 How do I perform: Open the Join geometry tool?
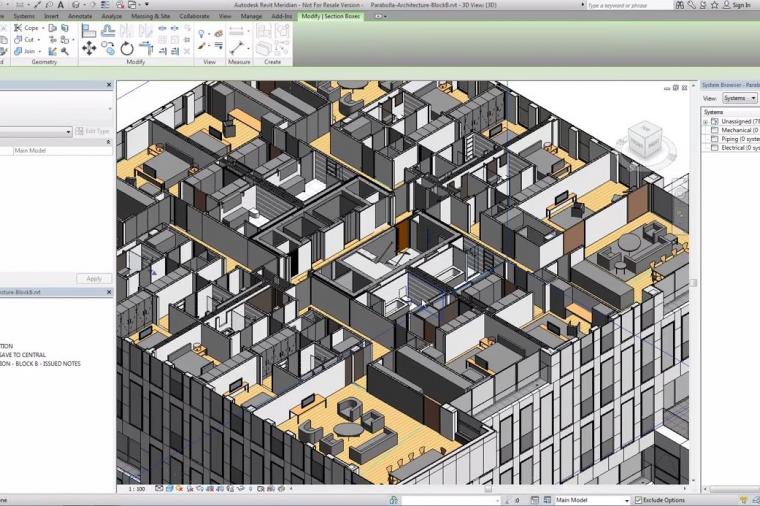[30, 50]
